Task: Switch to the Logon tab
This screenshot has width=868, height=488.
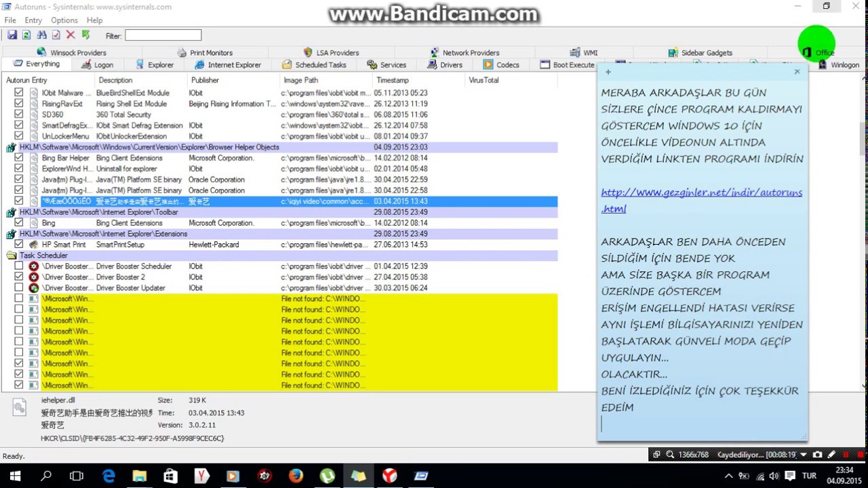Action: pos(98,65)
